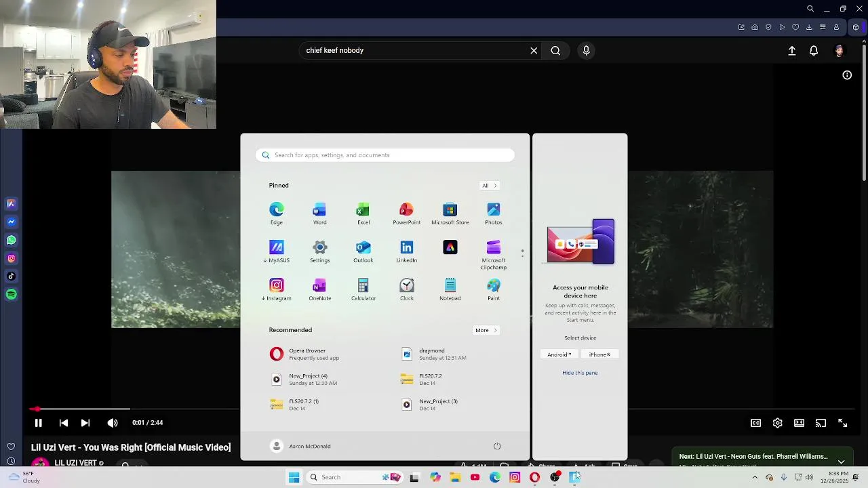Open the Start menu power button
Image resolution: width=868 pixels, height=488 pixels.
[x=497, y=446]
